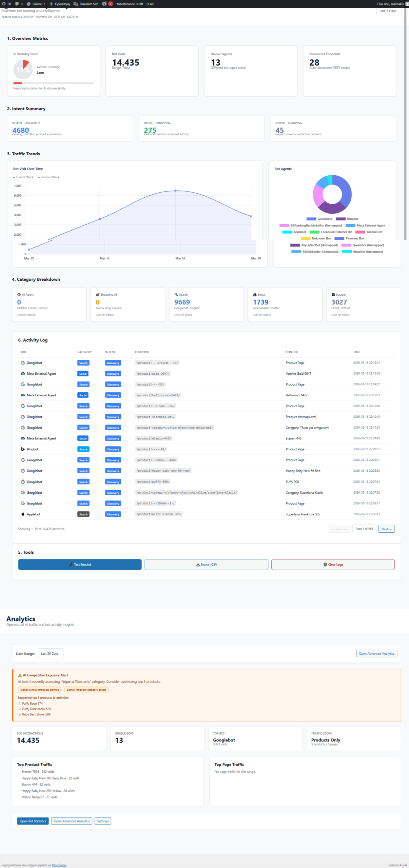Click the Search category magnifier icon
This screenshot has width=409, height=868.
176,295
